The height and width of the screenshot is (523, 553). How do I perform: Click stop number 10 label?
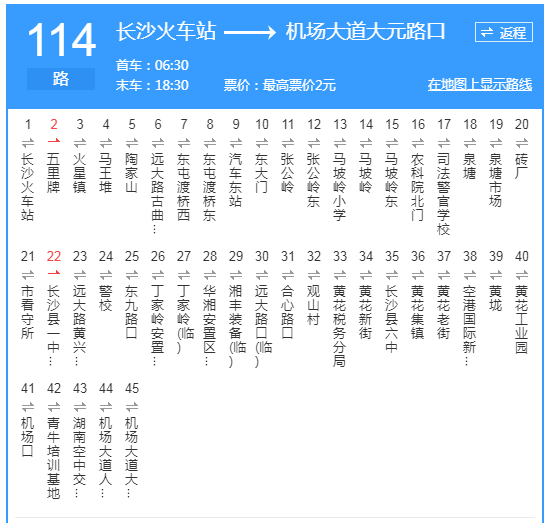pyautogui.click(x=262, y=124)
